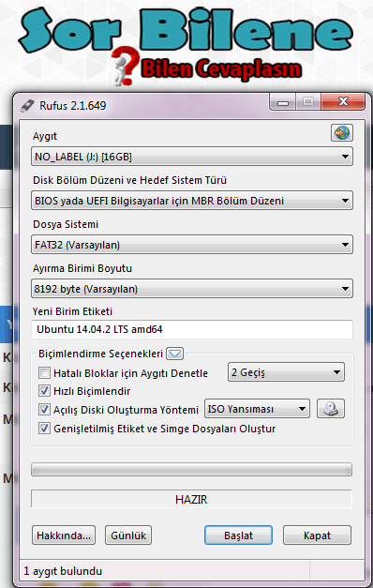Image resolution: width=373 pixels, height=588 pixels.
Task: Uncheck Hızlı Biçimlendir option
Action: click(x=44, y=391)
